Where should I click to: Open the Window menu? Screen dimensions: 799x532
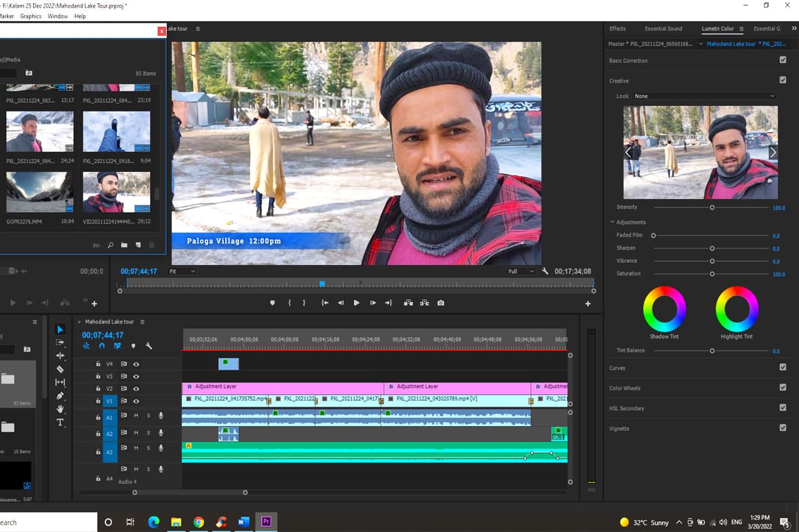[x=58, y=16]
